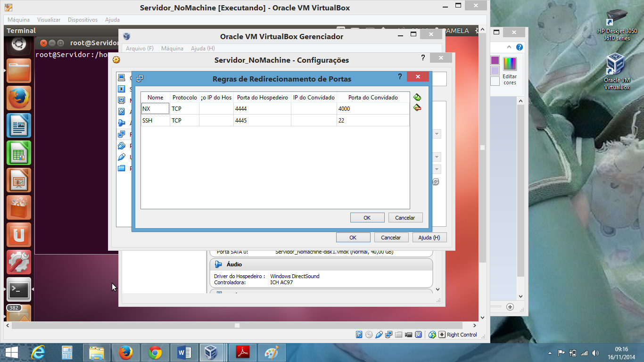
Task: Click host port cell 4444
Action: click(262, 108)
